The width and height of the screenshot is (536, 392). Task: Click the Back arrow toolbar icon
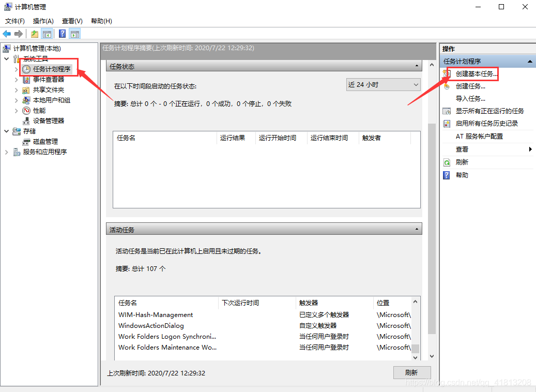pos(7,34)
